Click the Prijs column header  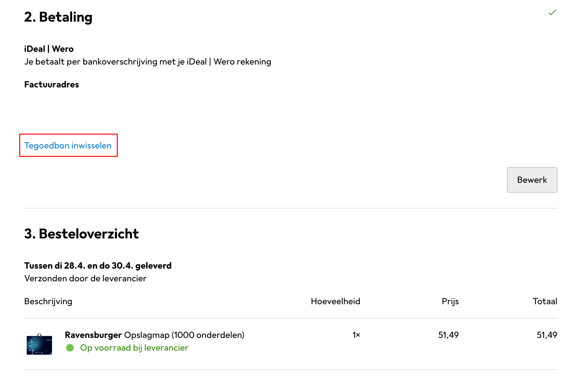tap(450, 301)
